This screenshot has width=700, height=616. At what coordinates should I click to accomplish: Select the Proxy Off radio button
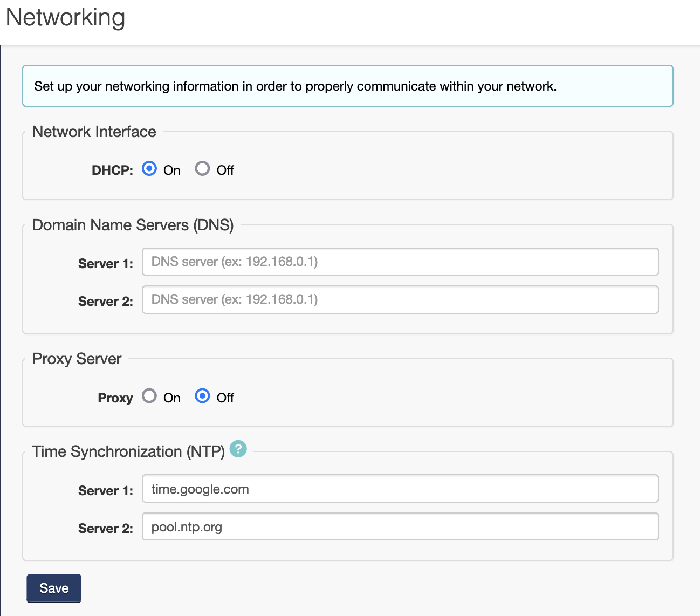click(x=202, y=396)
